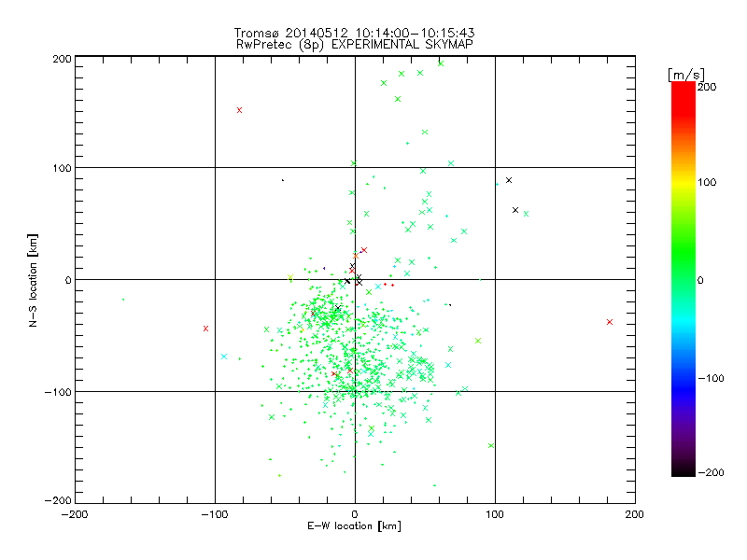Click the orange X marker above the origin

click(356, 256)
